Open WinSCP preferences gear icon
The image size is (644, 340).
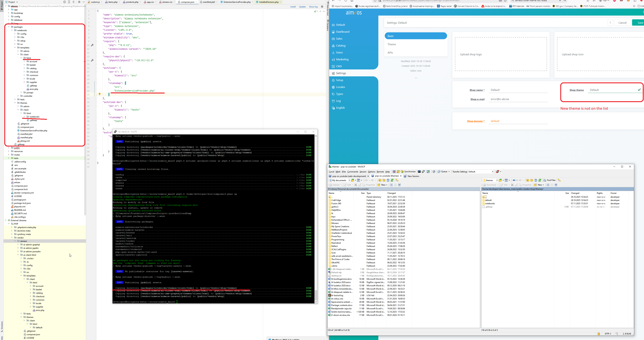[434, 172]
